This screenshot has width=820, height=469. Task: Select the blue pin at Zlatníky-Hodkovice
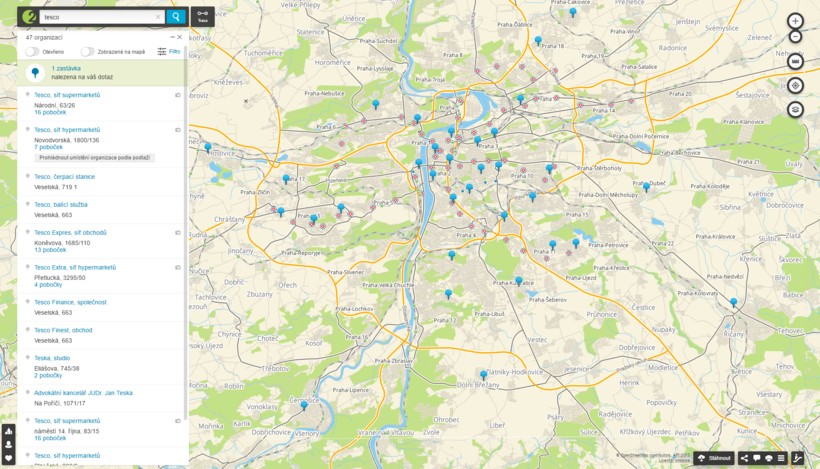coord(484,375)
